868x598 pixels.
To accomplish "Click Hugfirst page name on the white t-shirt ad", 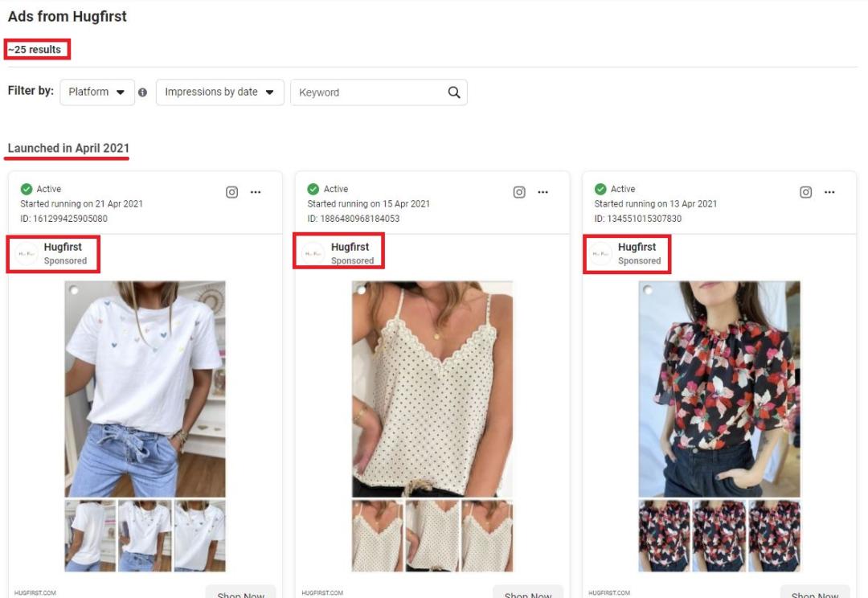I will pyautogui.click(x=63, y=247).
